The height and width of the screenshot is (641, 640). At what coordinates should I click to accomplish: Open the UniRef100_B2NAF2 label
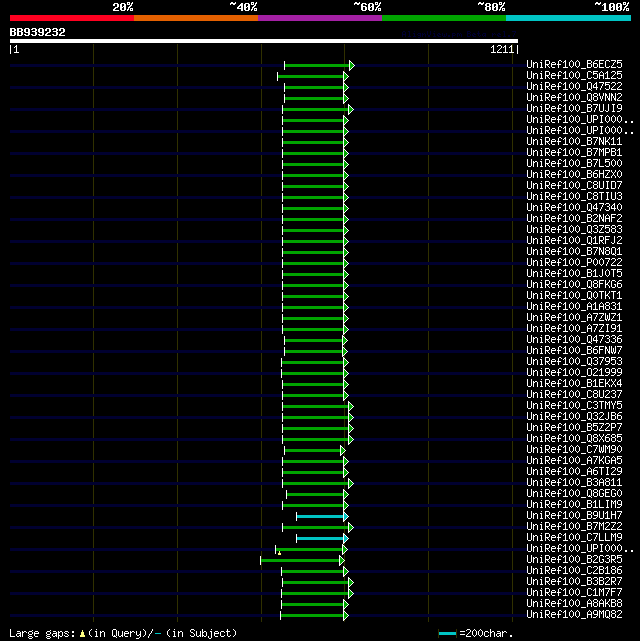(574, 219)
